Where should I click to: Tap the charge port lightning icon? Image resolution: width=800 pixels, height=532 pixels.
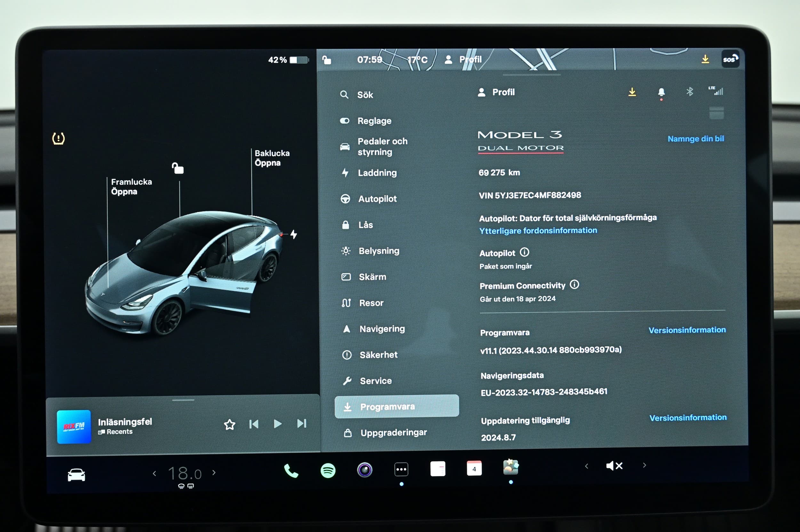(293, 234)
